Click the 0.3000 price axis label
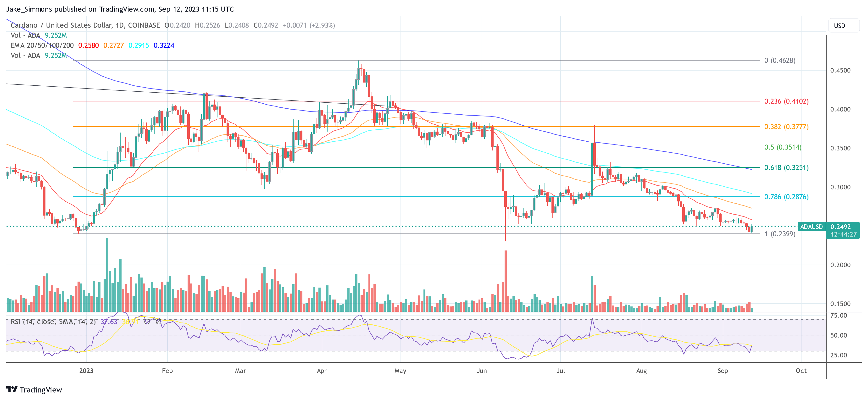 pyautogui.click(x=840, y=187)
